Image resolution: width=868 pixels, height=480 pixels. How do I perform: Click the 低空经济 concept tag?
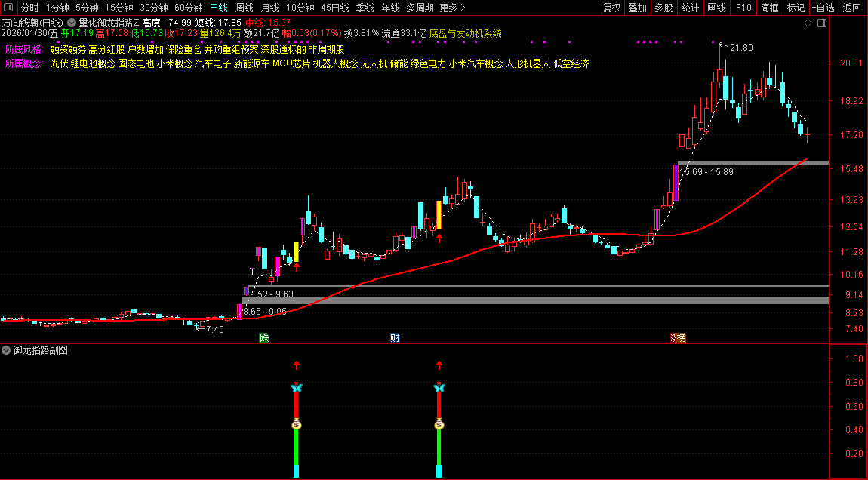pyautogui.click(x=571, y=63)
